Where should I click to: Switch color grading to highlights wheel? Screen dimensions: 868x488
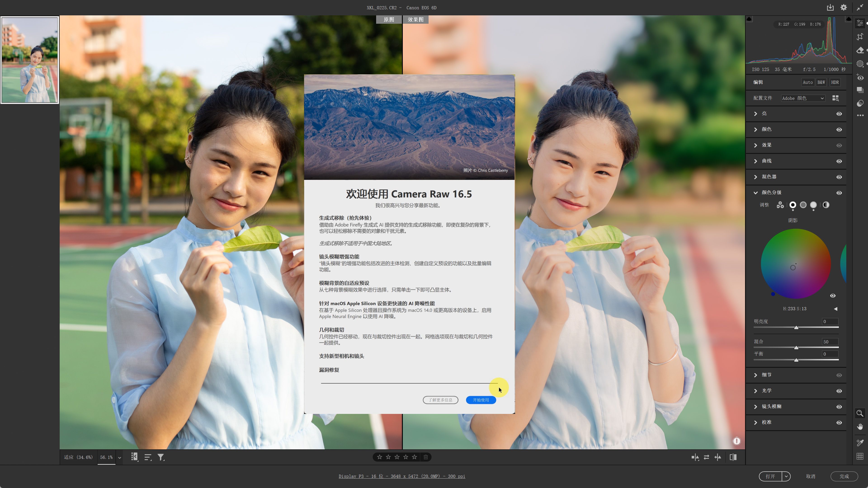tap(814, 205)
